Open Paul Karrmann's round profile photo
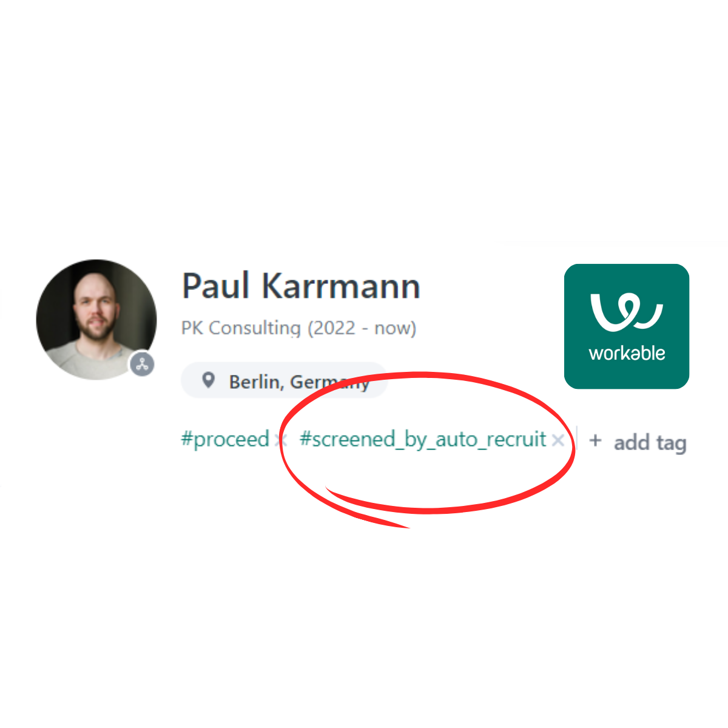Viewport: 728px width, 728px height. pos(96,320)
